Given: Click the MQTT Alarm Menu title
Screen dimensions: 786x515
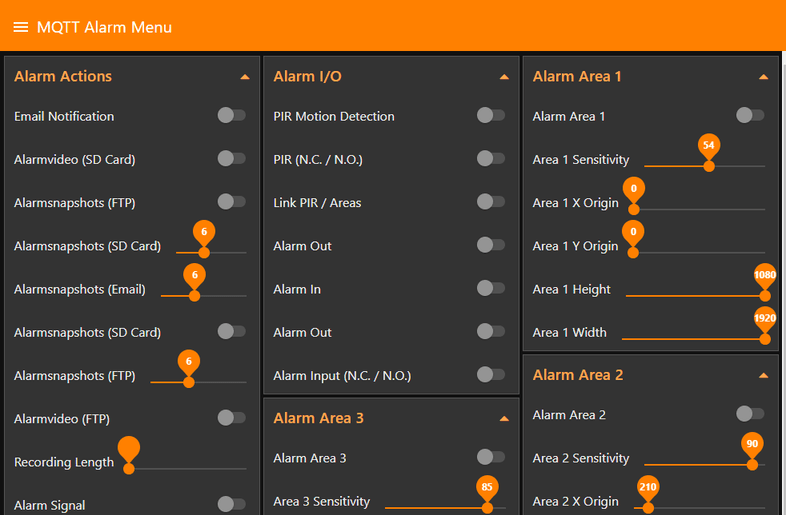Looking at the screenshot, I should tap(104, 27).
